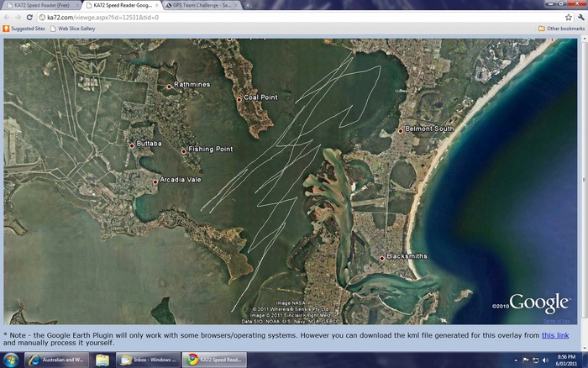Select the Coal Point placemark marker
The image size is (588, 368).
(239, 99)
